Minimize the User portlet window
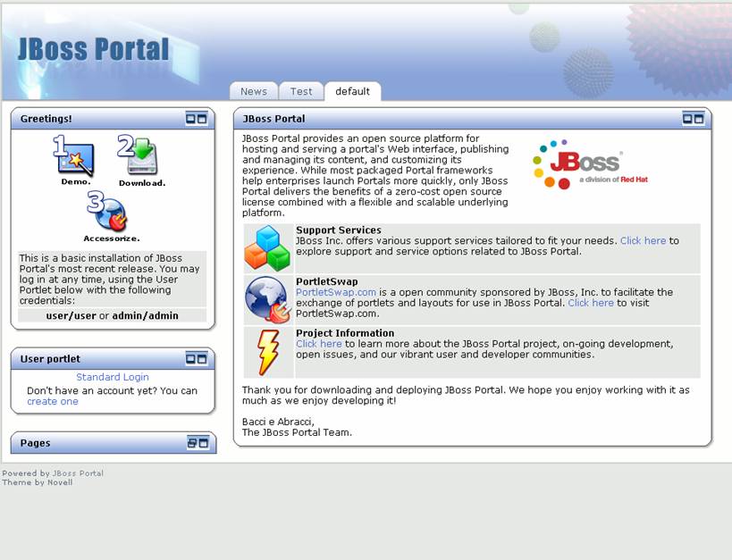The width and height of the screenshot is (732, 560). pyautogui.click(x=190, y=358)
